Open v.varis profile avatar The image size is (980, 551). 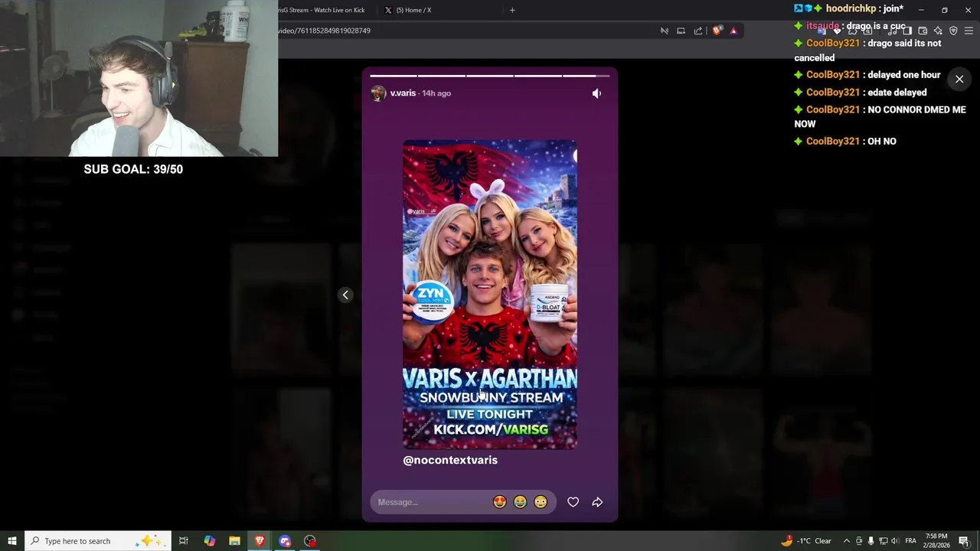(378, 93)
